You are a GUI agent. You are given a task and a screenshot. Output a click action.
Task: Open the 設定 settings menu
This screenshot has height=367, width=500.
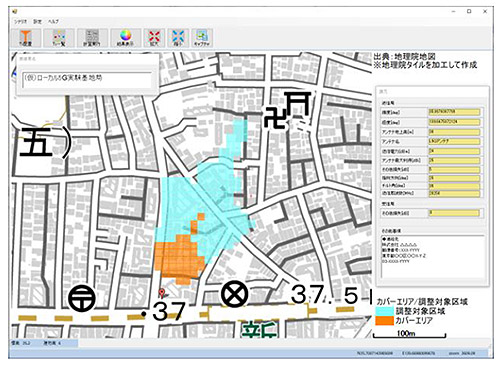click(37, 21)
